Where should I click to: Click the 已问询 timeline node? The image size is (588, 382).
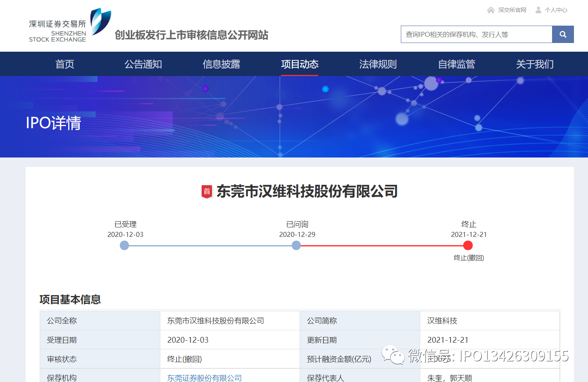pos(296,246)
